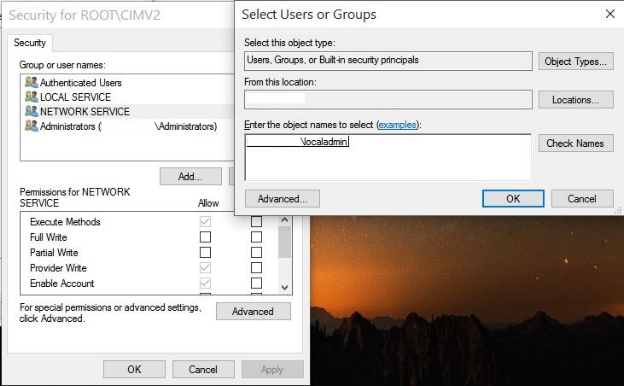Open the Object Types button
Screen dimensions: 624x386
(575, 61)
